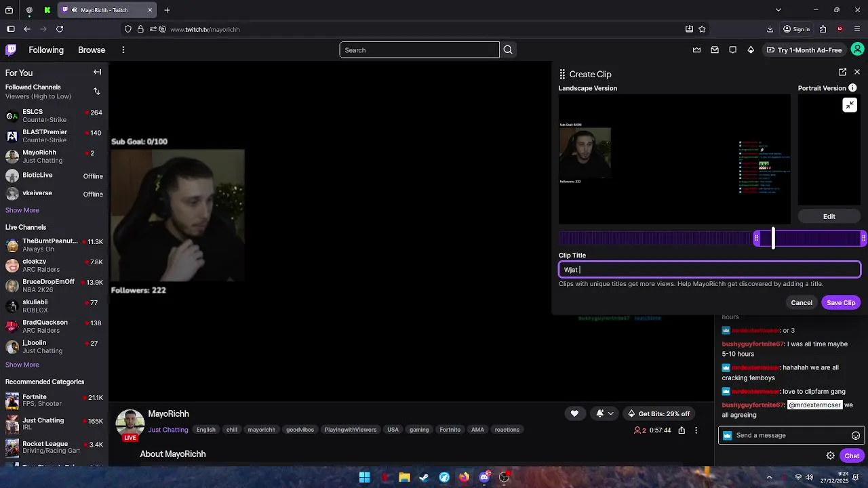This screenshot has width=868, height=488.
Task: Open ESLCS channel in sidebar
Action: [x=54, y=115]
